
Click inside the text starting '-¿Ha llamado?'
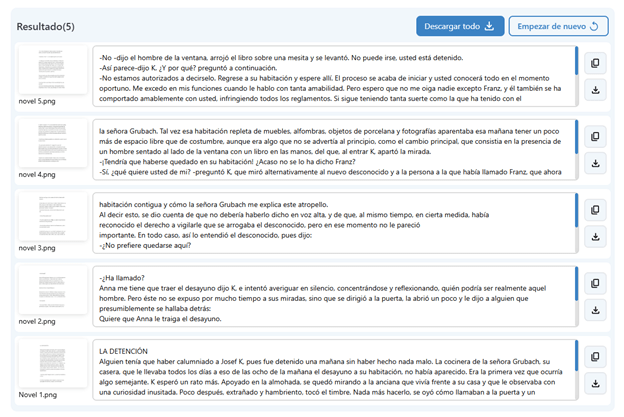pyautogui.click(x=335, y=296)
